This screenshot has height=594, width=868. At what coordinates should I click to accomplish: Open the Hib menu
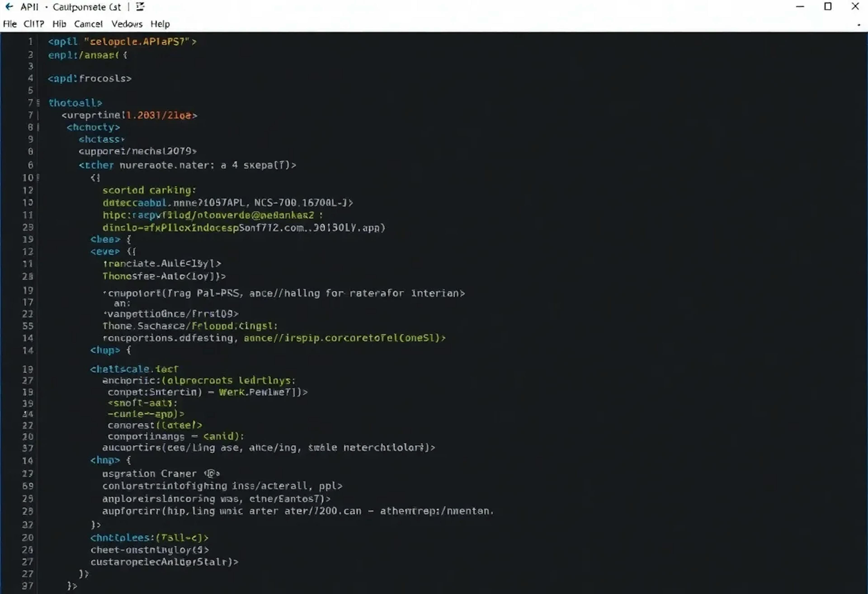coord(59,24)
